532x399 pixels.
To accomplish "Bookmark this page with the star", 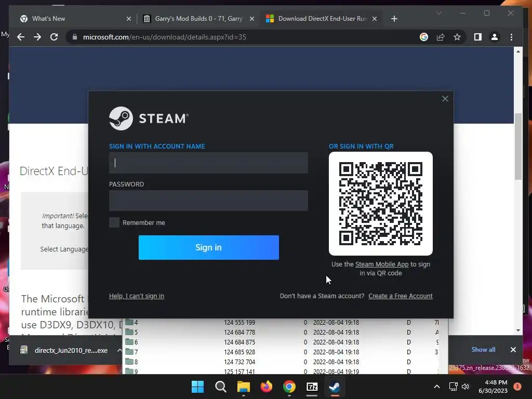I will point(457,37).
